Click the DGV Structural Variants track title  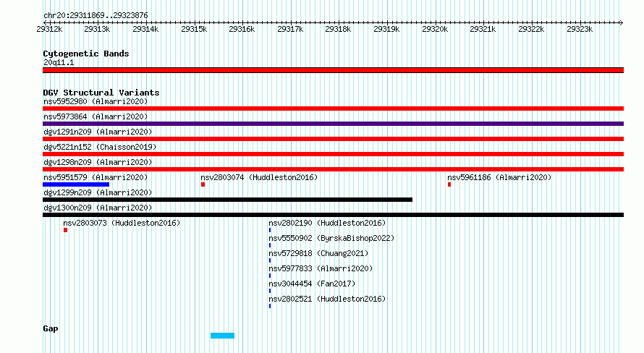pyautogui.click(x=101, y=93)
